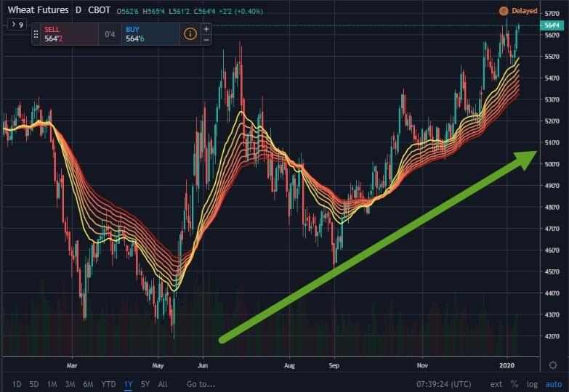569x392 pixels.
Task: Open chart settings gear icon
Action: pyautogui.click(x=553, y=365)
